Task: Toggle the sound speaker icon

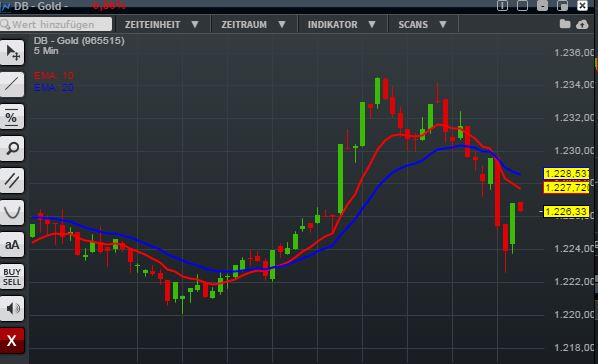Action: click(12, 308)
